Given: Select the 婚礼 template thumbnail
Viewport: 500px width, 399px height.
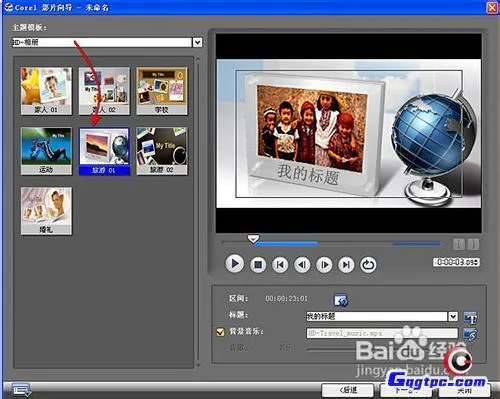Looking at the screenshot, I should pyautogui.click(x=46, y=211).
